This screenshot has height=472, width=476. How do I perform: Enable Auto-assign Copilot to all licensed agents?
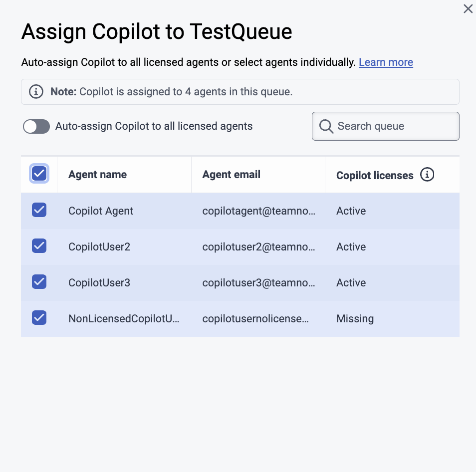(x=36, y=127)
